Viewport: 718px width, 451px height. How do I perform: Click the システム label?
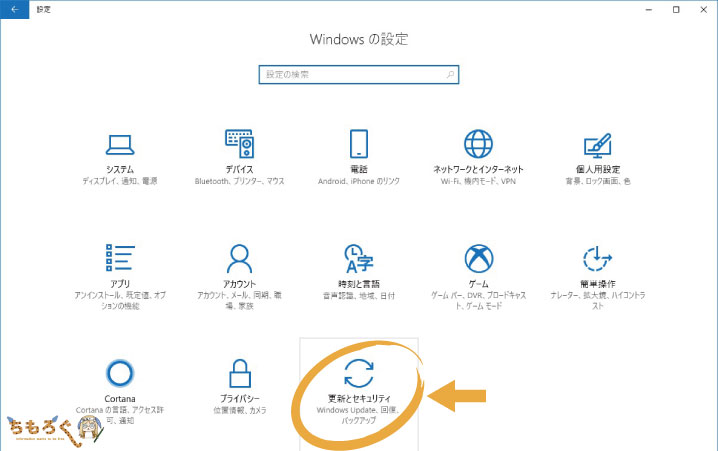[120, 169]
